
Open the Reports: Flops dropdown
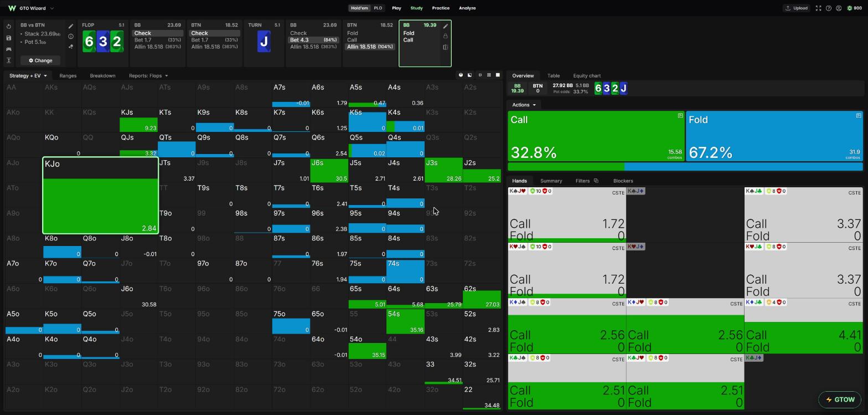(148, 76)
